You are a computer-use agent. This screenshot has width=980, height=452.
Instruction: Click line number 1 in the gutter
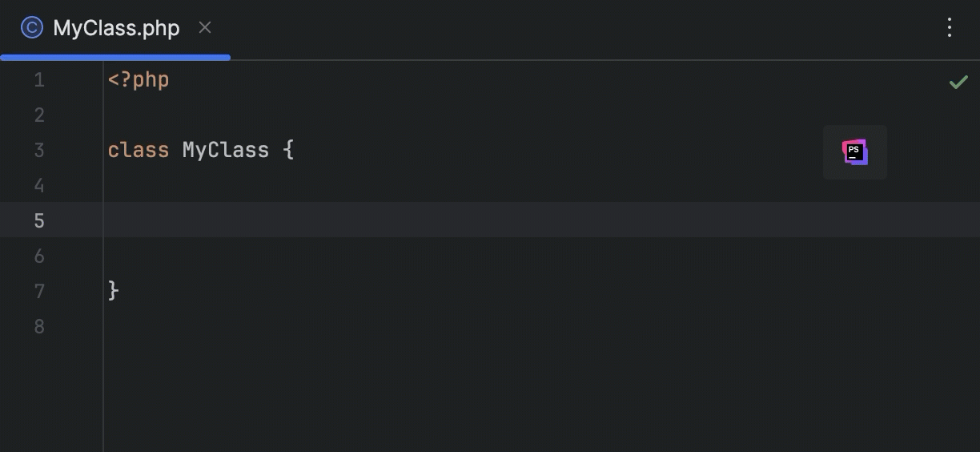point(39,80)
